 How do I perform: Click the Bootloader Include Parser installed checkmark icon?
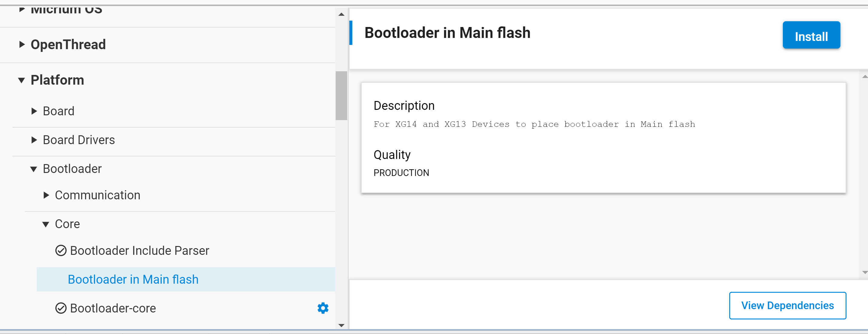[61, 251]
